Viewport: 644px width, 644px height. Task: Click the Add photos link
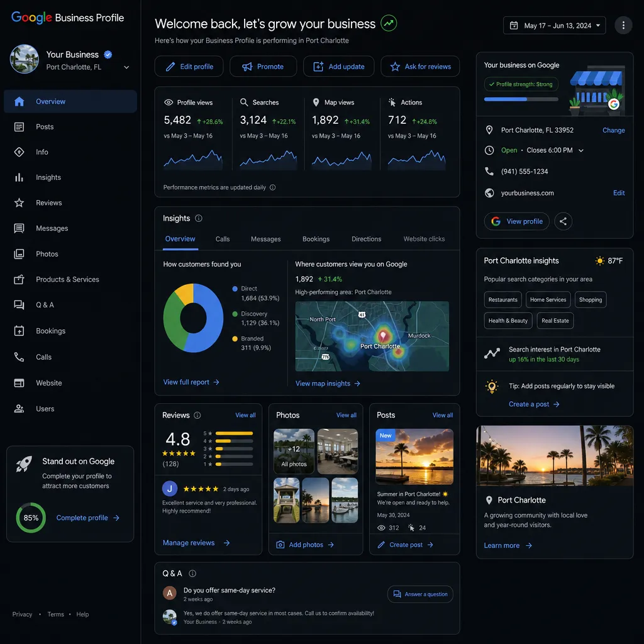click(305, 545)
